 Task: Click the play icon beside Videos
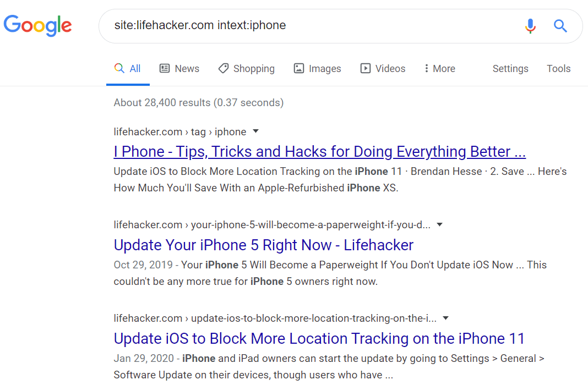point(365,68)
